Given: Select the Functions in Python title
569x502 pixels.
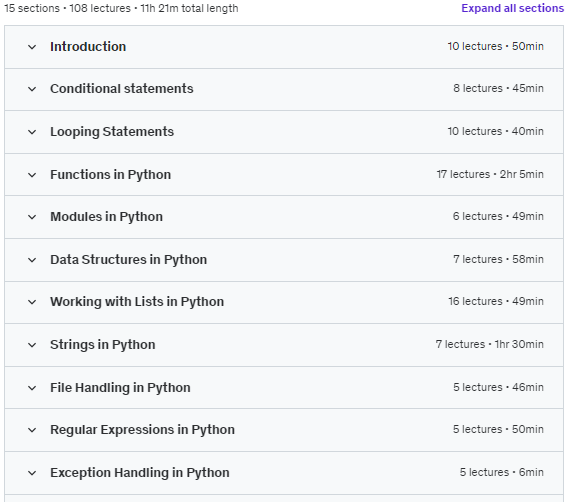Looking at the screenshot, I should [x=110, y=175].
